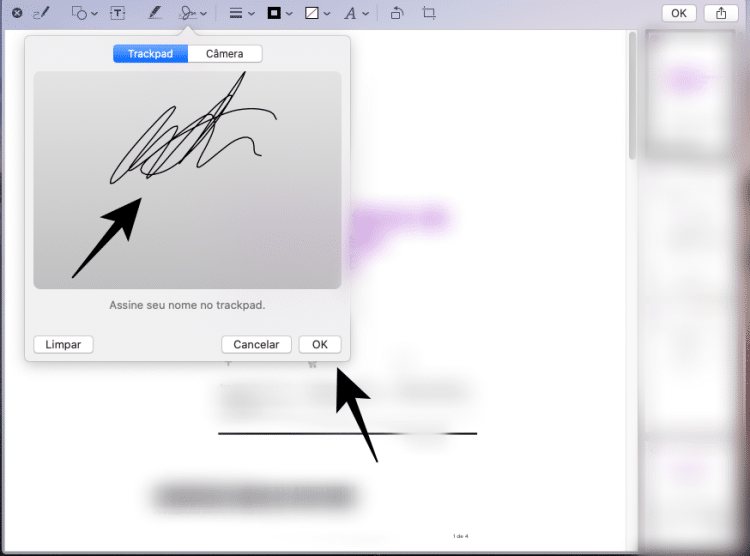This screenshot has height=556, width=750.
Task: Select the Crop tool
Action: [x=429, y=13]
